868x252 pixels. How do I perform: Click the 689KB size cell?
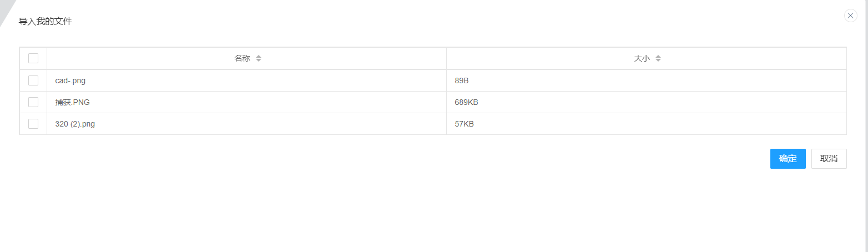pos(466,102)
